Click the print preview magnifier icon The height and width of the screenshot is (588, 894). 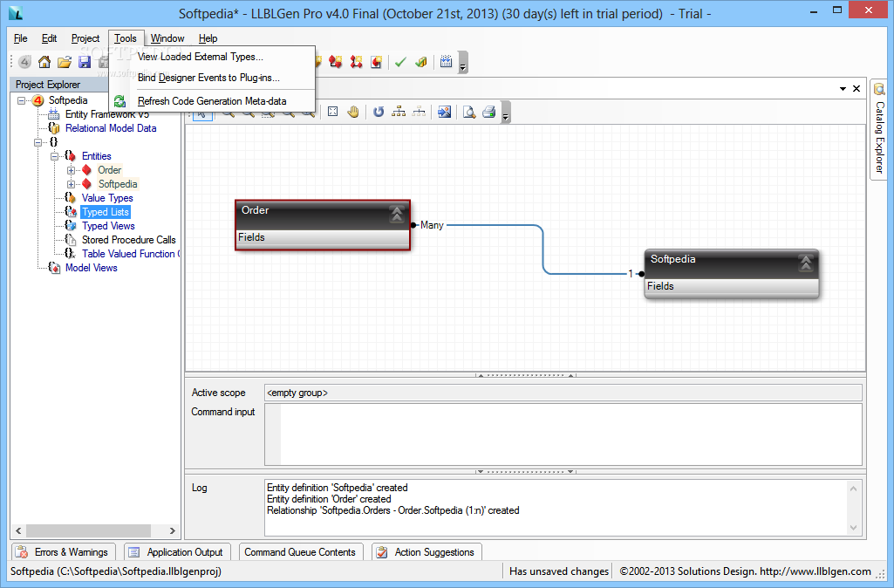pyautogui.click(x=468, y=112)
